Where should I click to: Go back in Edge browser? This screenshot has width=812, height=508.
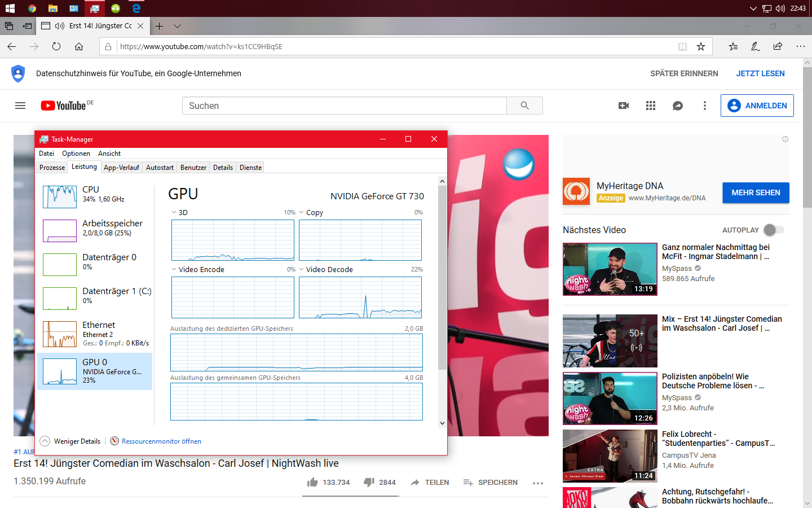click(x=12, y=46)
